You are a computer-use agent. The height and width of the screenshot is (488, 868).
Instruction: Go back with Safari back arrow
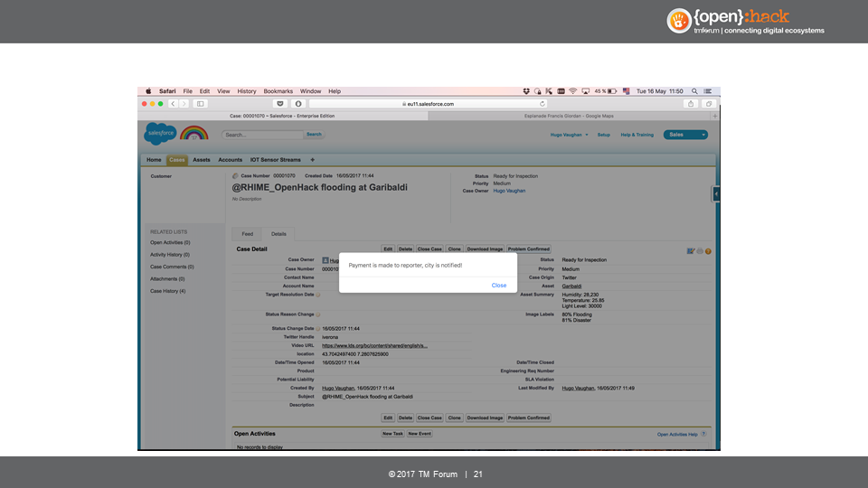click(174, 103)
